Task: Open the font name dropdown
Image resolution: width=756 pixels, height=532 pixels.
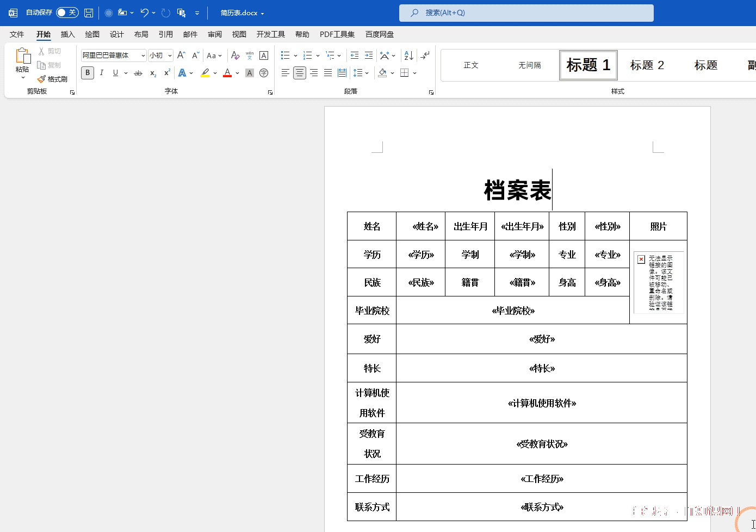Action: (x=143, y=55)
